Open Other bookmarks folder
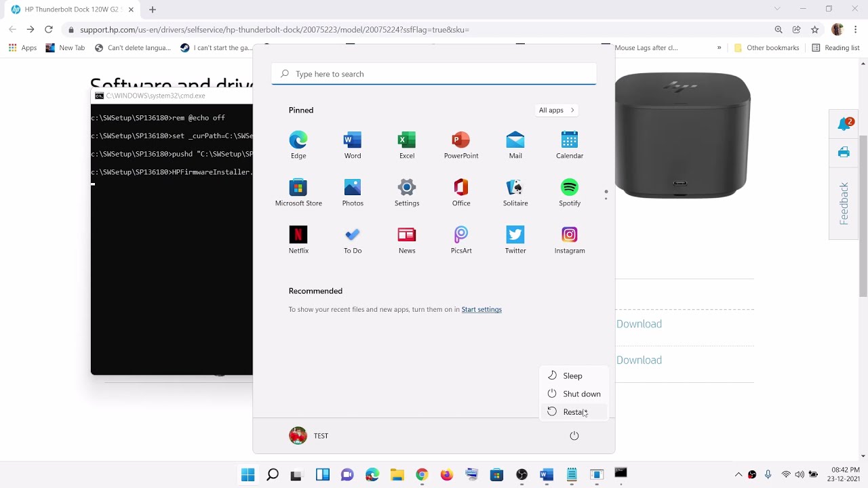Viewport: 868px width, 488px height. [x=766, y=48]
